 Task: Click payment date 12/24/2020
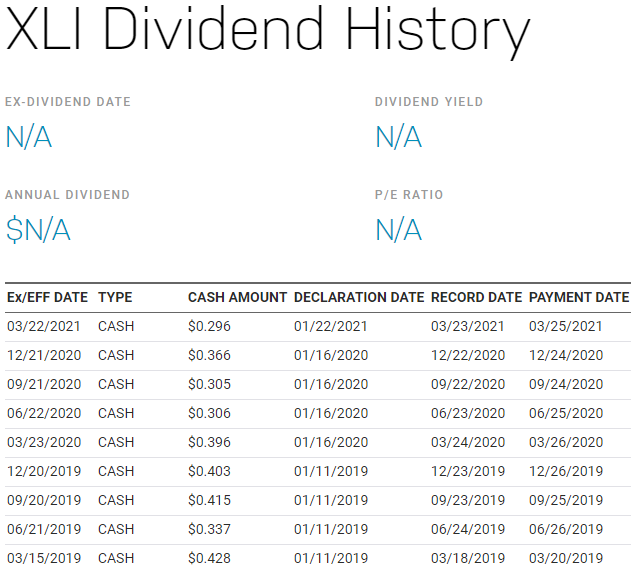click(x=566, y=355)
